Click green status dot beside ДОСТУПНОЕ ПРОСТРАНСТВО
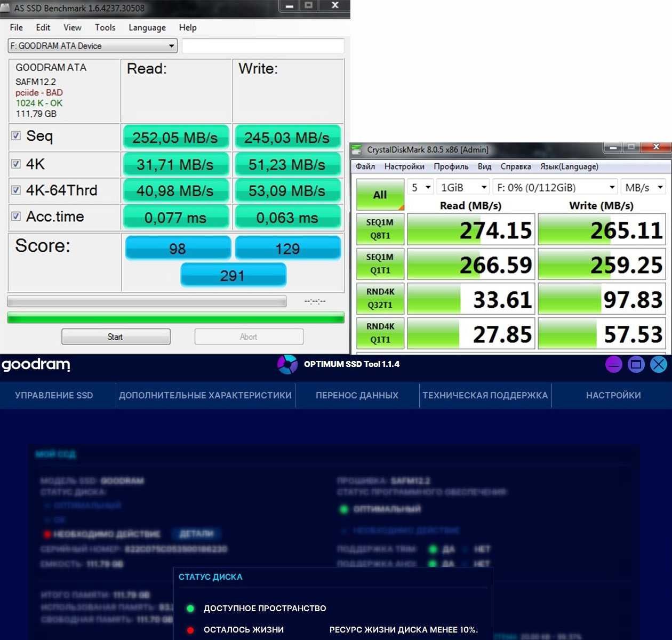The width and height of the screenshot is (672, 640). pyautogui.click(x=190, y=608)
